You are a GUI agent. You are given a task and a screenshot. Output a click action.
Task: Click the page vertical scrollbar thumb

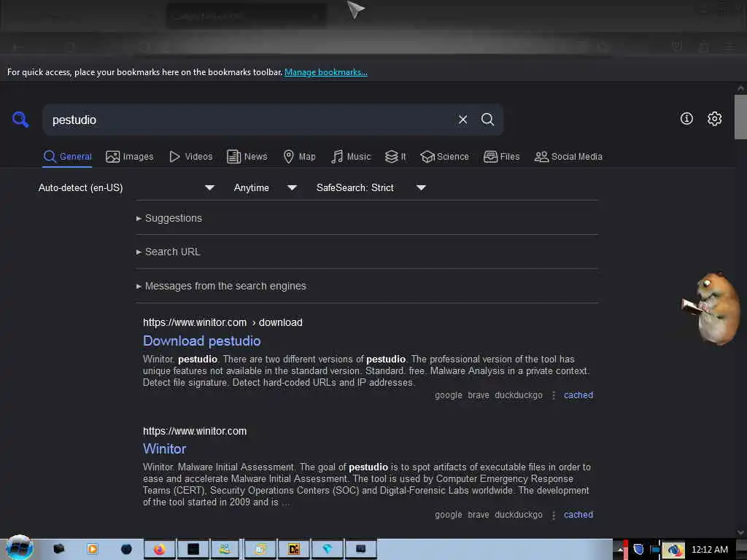[x=740, y=117]
